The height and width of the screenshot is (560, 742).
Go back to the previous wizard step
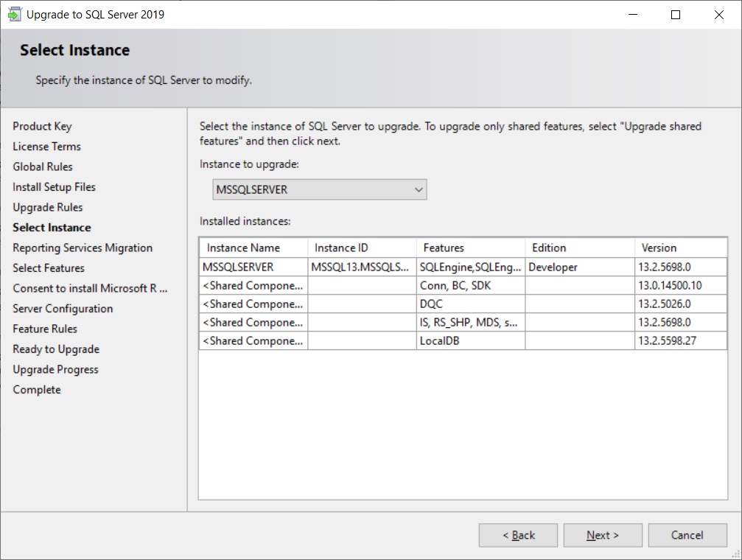[518, 535]
